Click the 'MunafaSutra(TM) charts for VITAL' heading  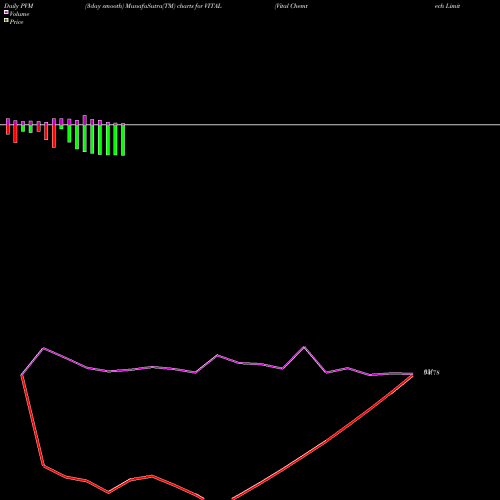tap(173, 6)
